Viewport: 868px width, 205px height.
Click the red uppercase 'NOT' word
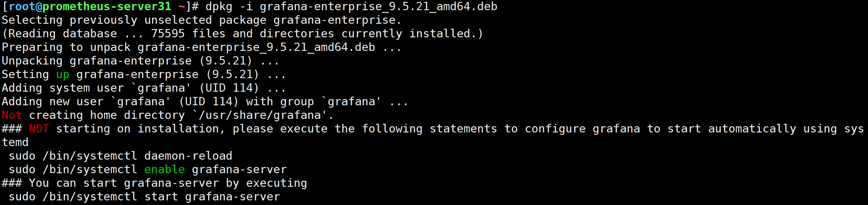pyautogui.click(x=39, y=129)
